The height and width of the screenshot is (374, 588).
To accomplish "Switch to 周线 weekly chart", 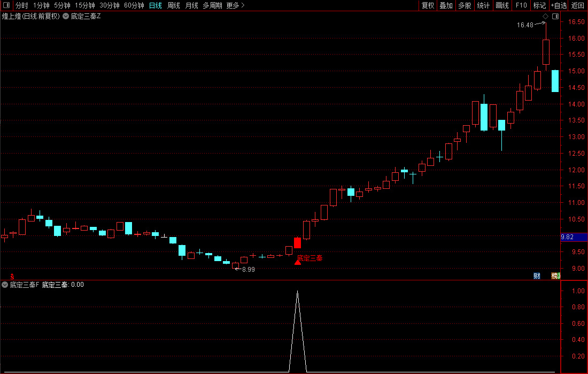I will (x=174, y=5).
